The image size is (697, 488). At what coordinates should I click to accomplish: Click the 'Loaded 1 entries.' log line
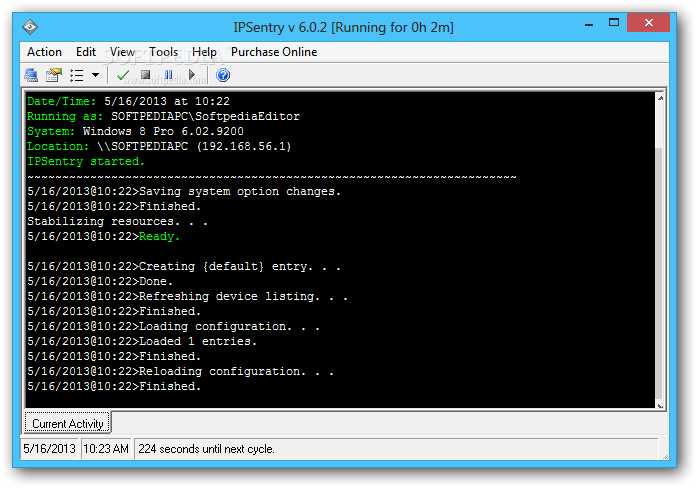[142, 341]
